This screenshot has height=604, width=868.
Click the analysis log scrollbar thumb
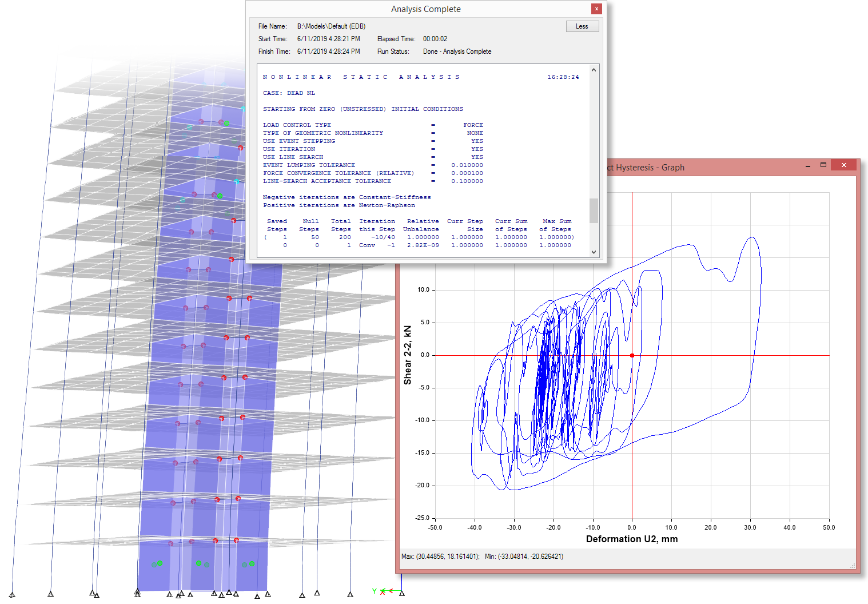click(594, 210)
